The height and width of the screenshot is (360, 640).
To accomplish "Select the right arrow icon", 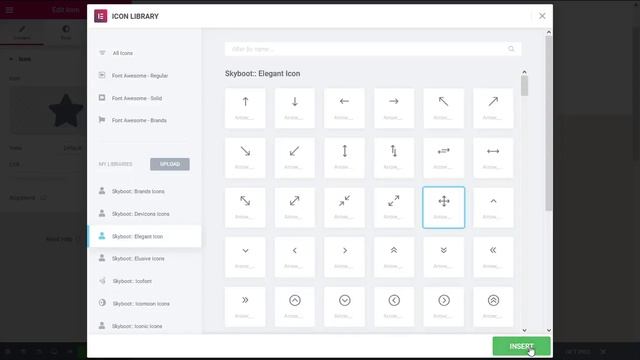I will tap(394, 108).
